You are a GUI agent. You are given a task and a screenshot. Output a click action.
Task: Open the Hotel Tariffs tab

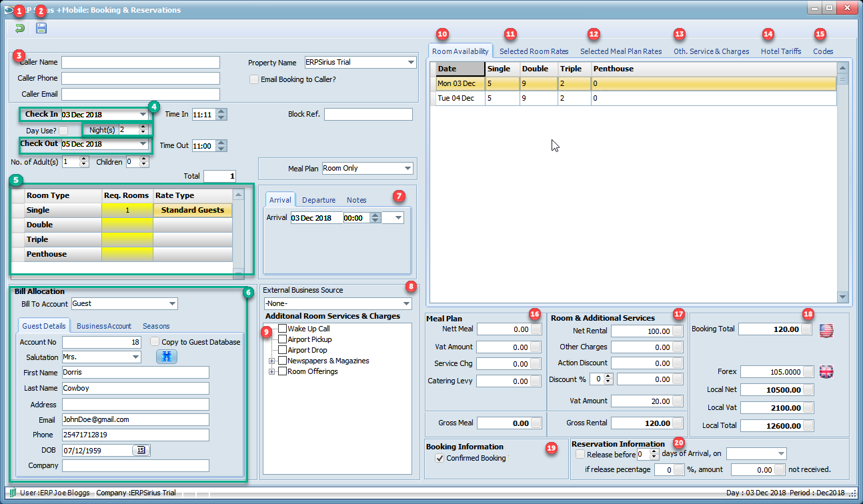point(781,51)
